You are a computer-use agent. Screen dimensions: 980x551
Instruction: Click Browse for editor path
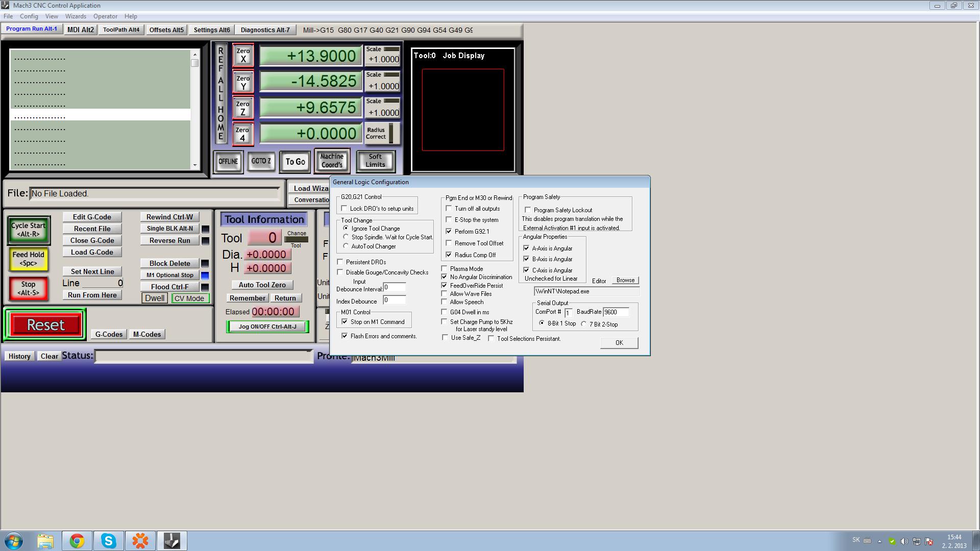click(625, 280)
